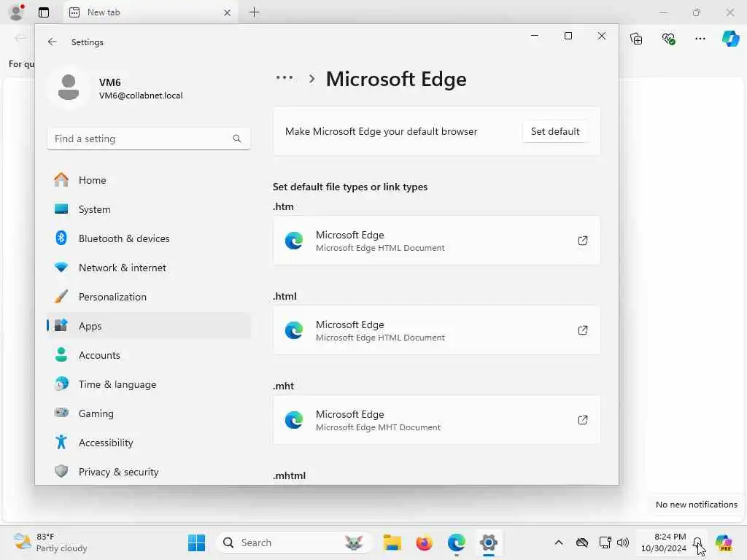Select the Apps category
This screenshot has width=747, height=560.
click(x=149, y=326)
